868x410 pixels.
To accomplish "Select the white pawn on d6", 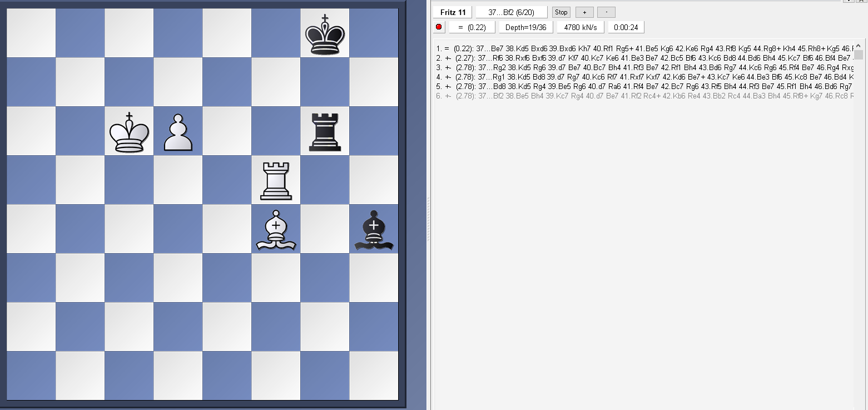I will (x=178, y=132).
